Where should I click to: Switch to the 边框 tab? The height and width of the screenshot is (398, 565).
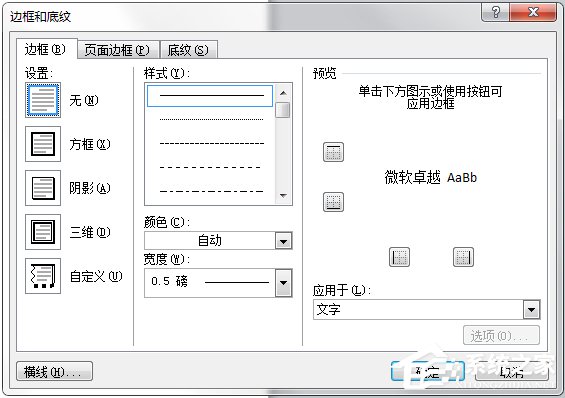(46, 49)
